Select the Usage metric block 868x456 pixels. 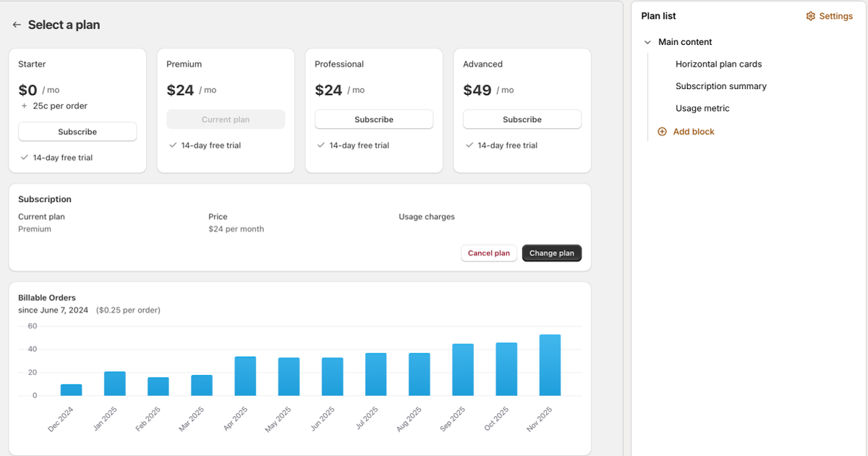tap(701, 108)
